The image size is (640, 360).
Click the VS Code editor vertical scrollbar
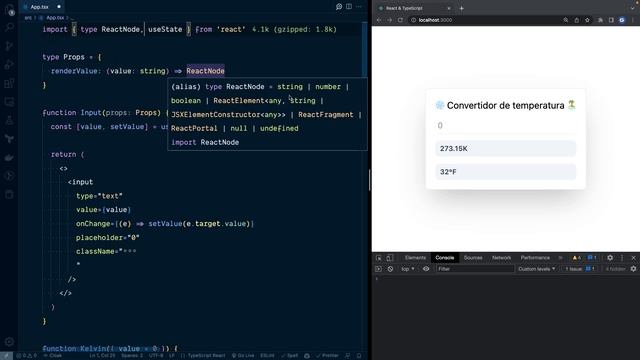[x=365, y=49]
